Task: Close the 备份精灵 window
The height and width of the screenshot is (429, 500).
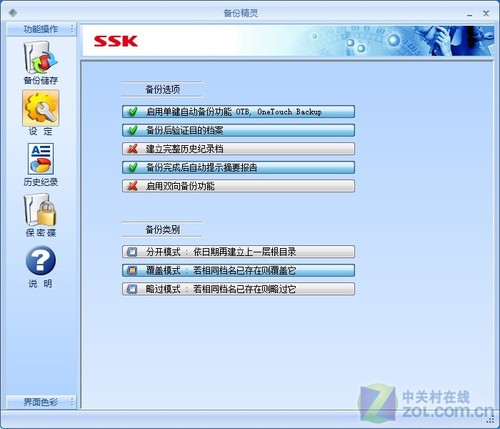Action: click(x=486, y=13)
